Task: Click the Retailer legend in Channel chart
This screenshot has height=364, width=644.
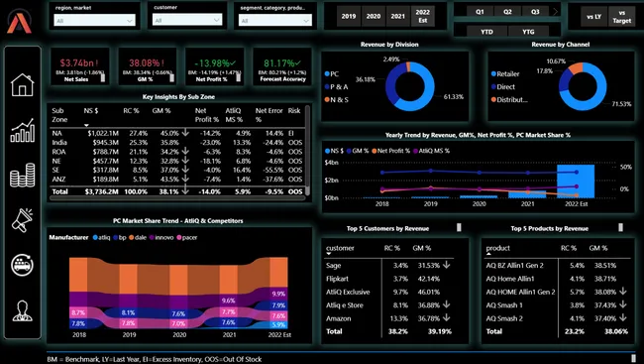Action: [505, 74]
